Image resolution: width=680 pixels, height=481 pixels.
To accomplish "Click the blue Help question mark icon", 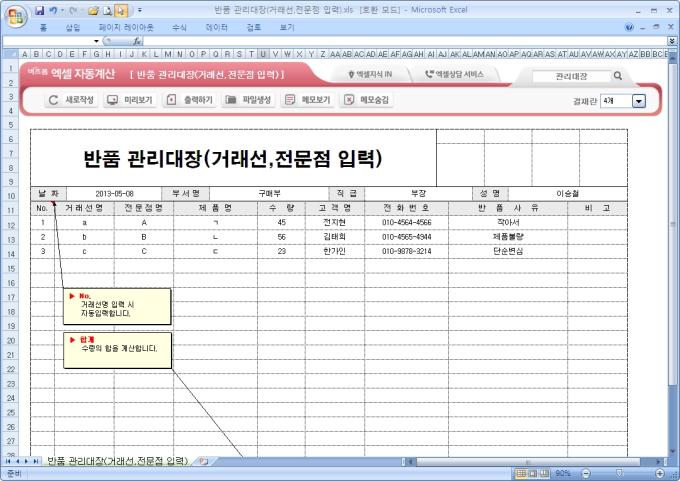I will (x=629, y=27).
